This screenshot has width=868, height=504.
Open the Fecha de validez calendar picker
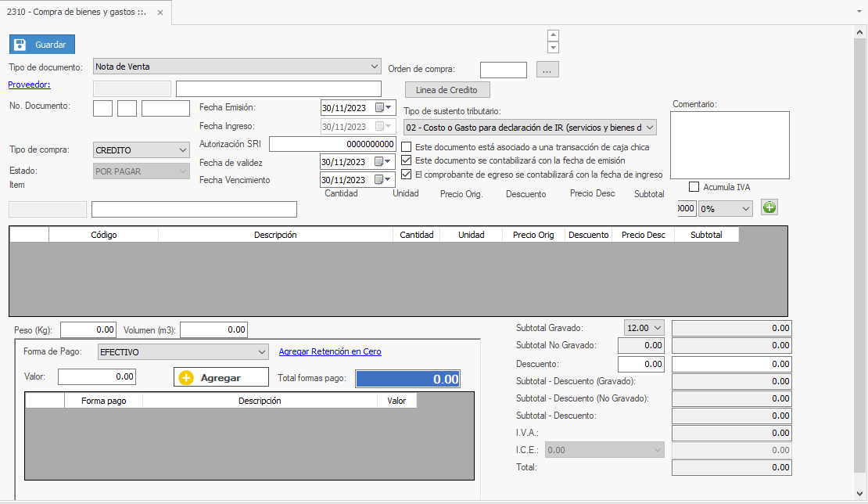tap(384, 162)
